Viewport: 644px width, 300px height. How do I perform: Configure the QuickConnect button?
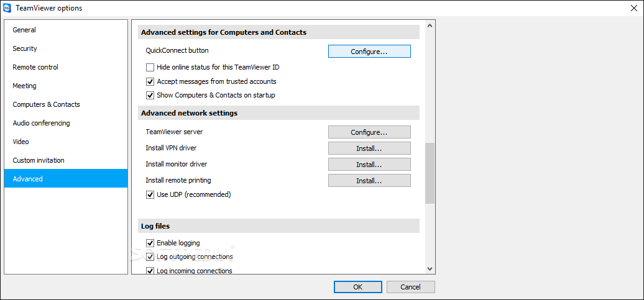[369, 52]
